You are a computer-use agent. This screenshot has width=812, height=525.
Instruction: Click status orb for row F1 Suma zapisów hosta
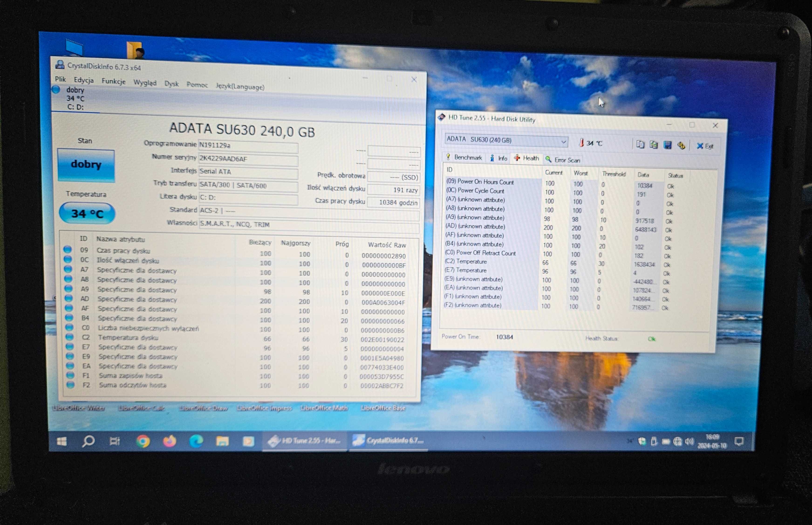[x=70, y=375]
